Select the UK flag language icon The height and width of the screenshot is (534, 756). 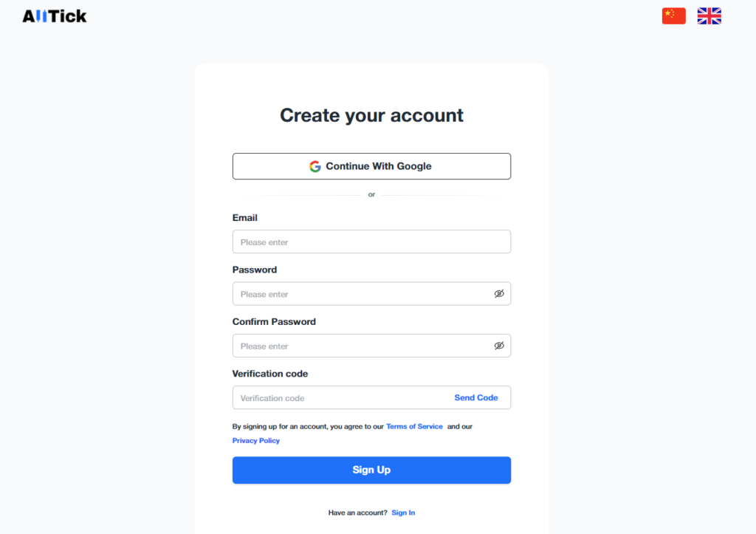click(709, 16)
